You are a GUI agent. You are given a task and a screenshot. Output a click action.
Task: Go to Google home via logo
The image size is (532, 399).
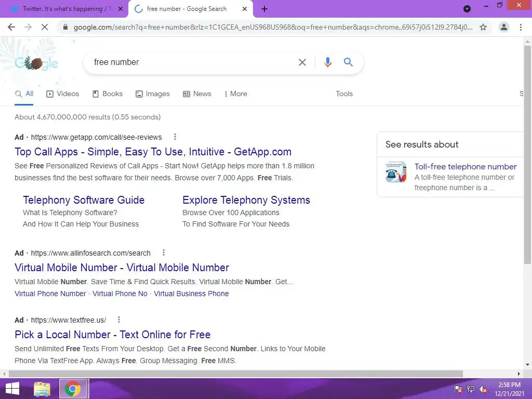click(x=36, y=63)
